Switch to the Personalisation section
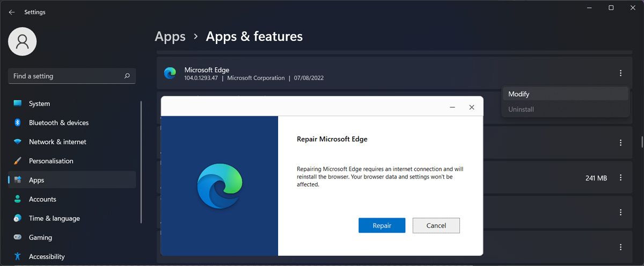The width and height of the screenshot is (644, 266). click(72, 161)
